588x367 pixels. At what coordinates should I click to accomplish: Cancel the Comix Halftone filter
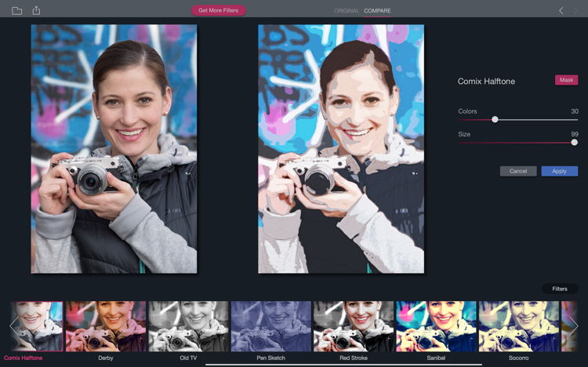pyautogui.click(x=518, y=171)
